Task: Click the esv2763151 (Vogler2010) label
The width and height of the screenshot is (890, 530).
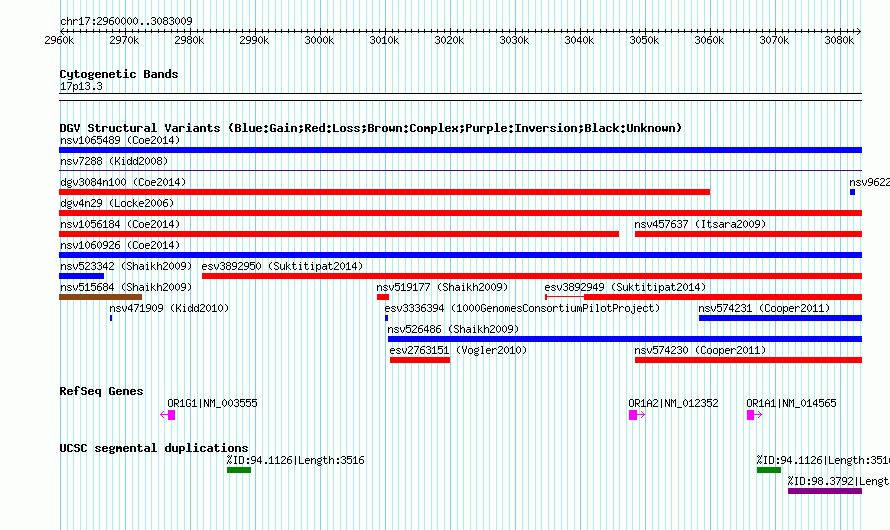Action: [458, 350]
